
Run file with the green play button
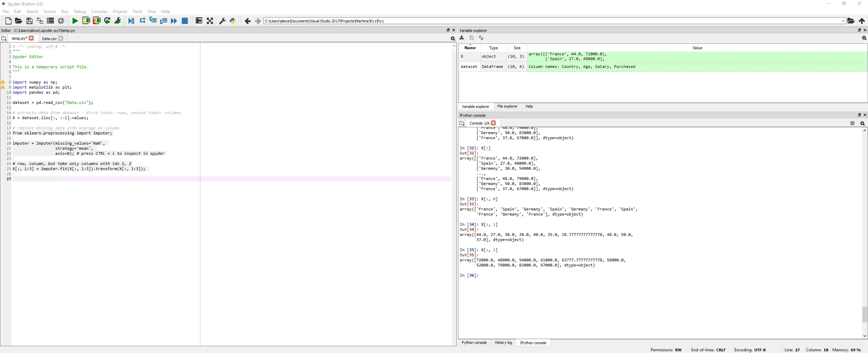(75, 21)
